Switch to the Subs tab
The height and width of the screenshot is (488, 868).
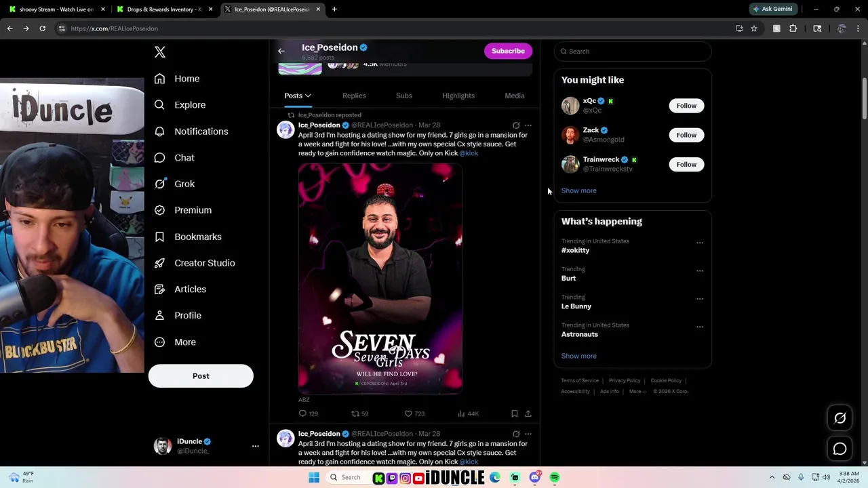pos(404,96)
